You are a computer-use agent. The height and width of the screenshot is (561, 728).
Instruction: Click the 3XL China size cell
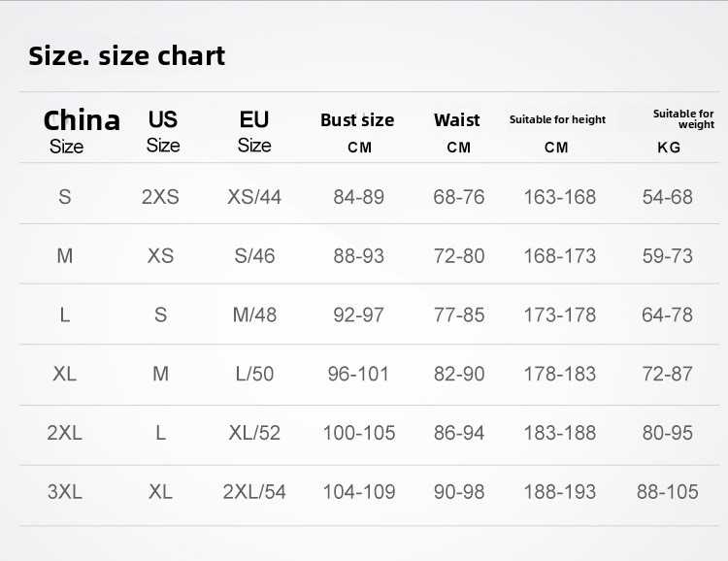pos(65,492)
